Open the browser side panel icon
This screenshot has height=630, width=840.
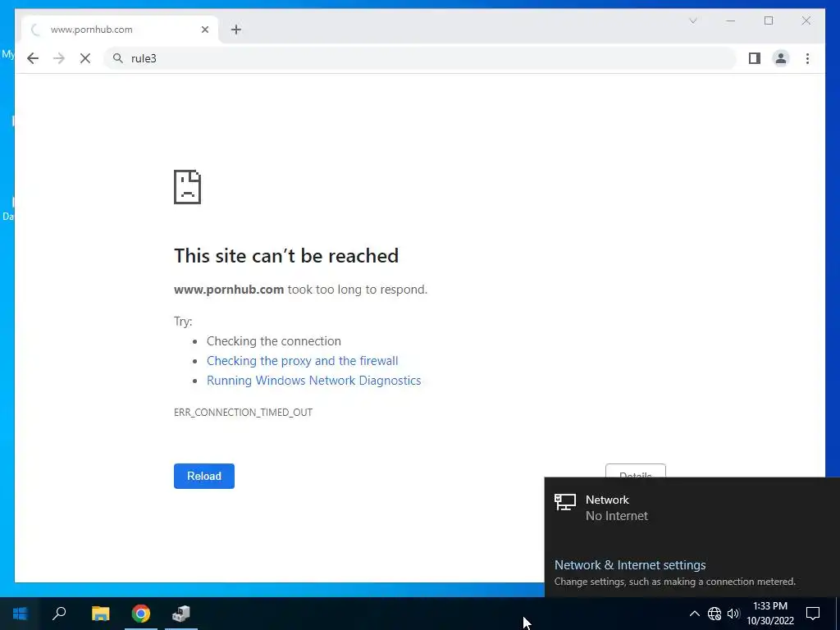[x=755, y=58]
